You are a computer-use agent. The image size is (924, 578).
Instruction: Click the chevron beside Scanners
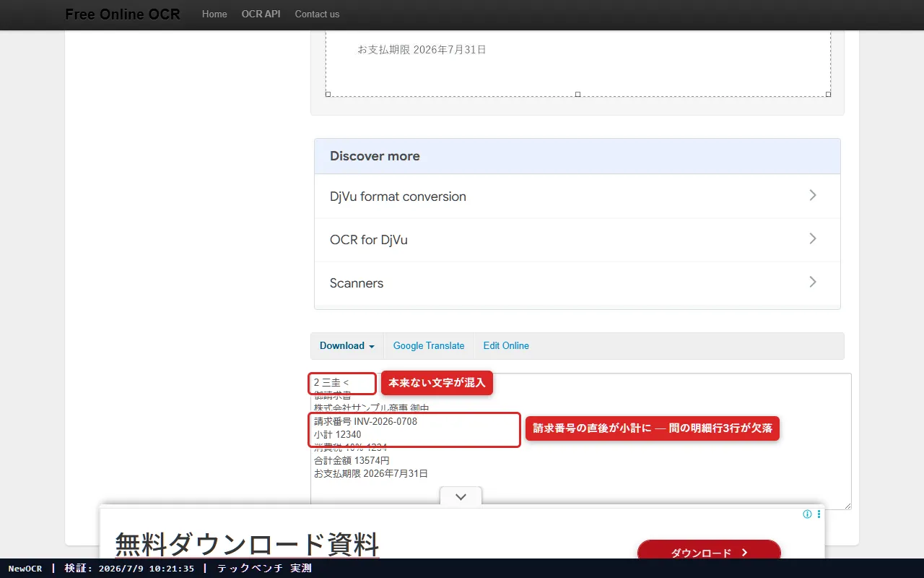tap(813, 282)
